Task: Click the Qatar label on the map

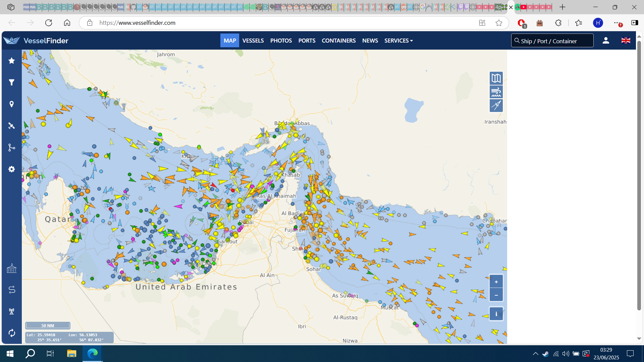Action: click(x=58, y=219)
